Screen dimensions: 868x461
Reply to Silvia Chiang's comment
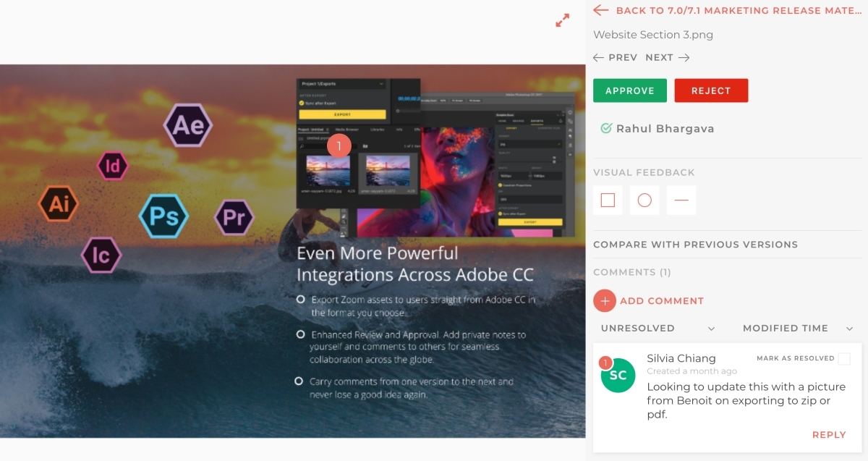click(x=829, y=435)
